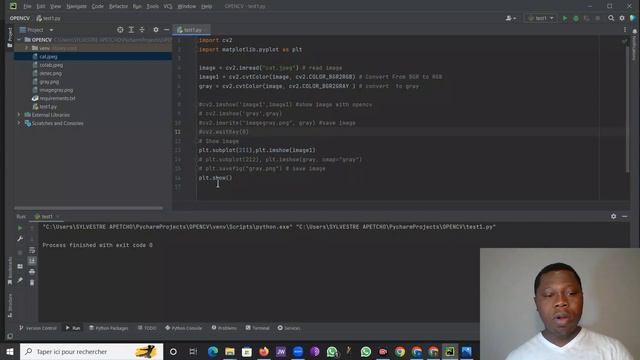Open File Explorer from taskbar
The height and width of the screenshot is (360, 640).
click(x=230, y=351)
